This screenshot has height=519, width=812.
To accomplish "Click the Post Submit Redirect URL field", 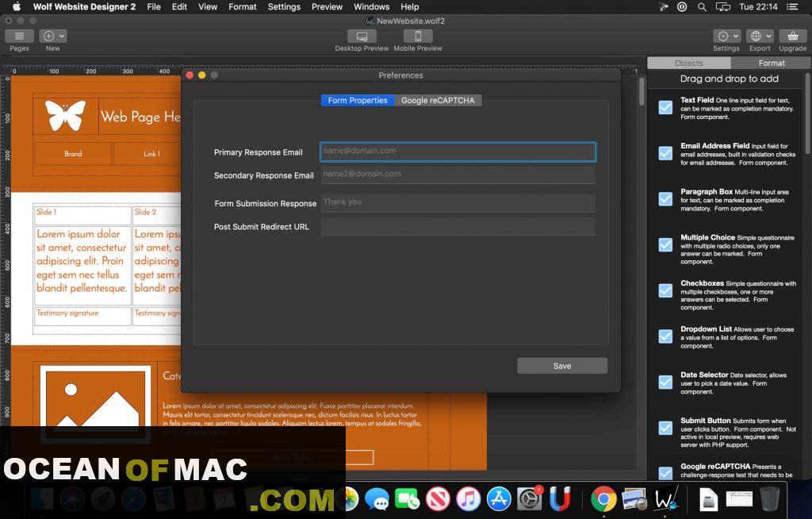I will tap(458, 227).
